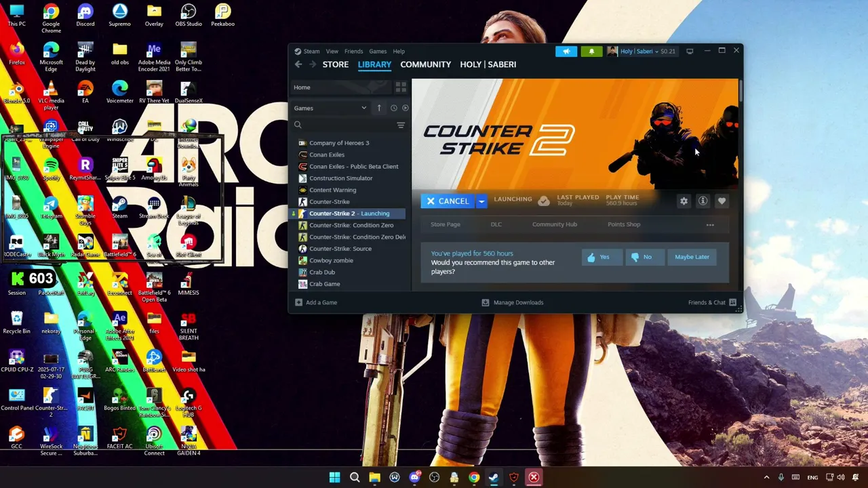Viewport: 868px width, 488px height.
Task: Open Holy | Saberi account dropdown
Action: [x=642, y=51]
